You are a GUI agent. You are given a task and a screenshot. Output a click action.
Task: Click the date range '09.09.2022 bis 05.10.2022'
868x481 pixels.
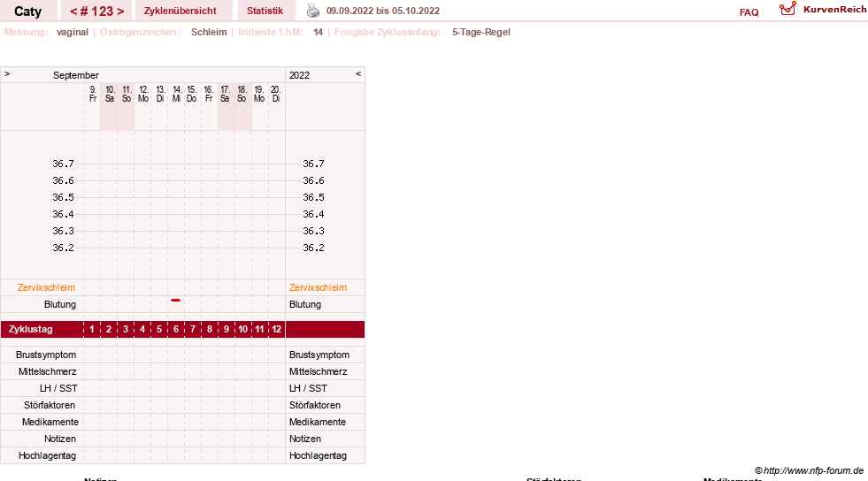pos(383,11)
